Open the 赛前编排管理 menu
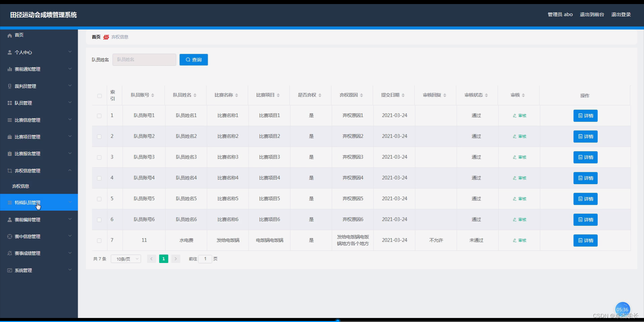The width and height of the screenshot is (644, 322). (x=39, y=220)
